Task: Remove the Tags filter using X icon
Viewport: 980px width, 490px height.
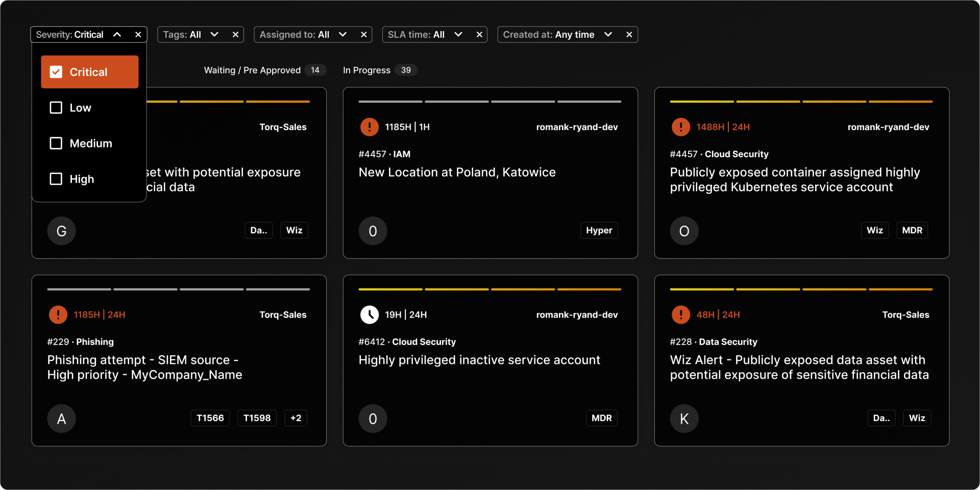Action: click(235, 35)
